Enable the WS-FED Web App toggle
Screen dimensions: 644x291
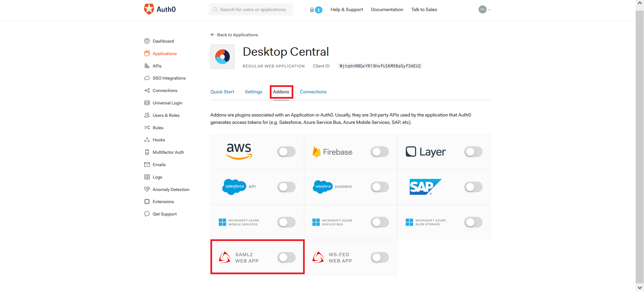[x=380, y=257]
